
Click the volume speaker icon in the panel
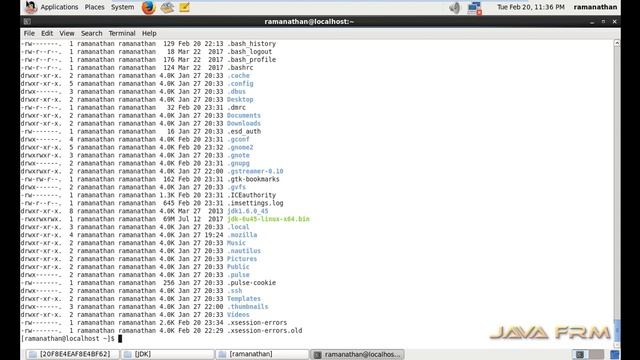coord(454,7)
